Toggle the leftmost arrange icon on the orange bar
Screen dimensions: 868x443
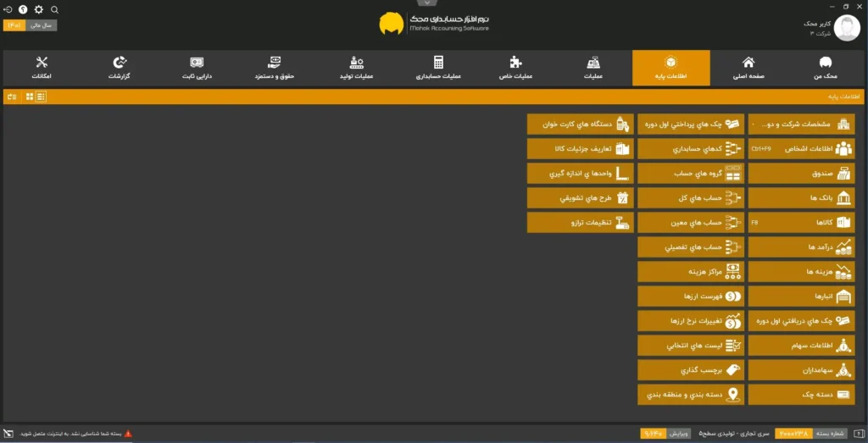pos(12,97)
